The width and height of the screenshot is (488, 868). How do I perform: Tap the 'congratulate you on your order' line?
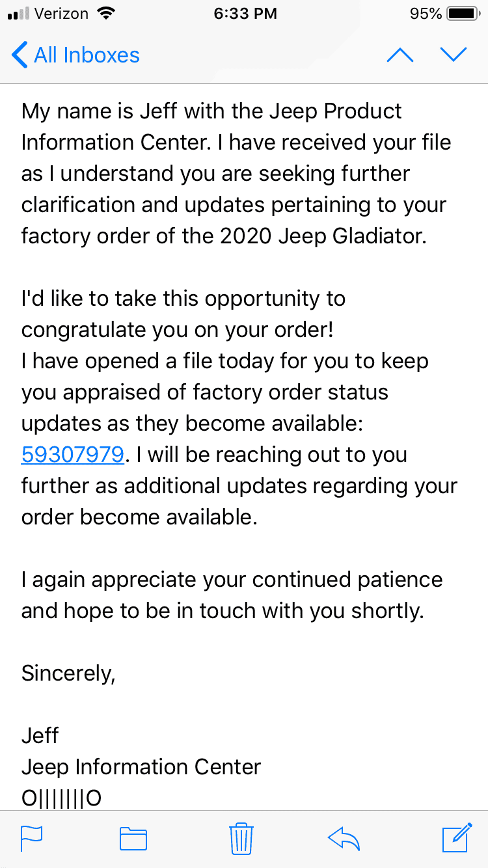[x=178, y=330]
